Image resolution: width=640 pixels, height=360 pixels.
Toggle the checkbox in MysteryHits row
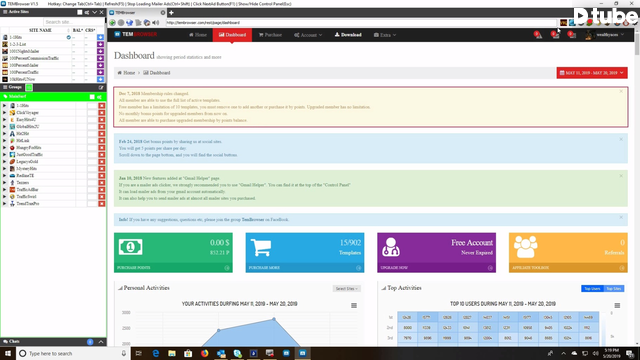92,169
